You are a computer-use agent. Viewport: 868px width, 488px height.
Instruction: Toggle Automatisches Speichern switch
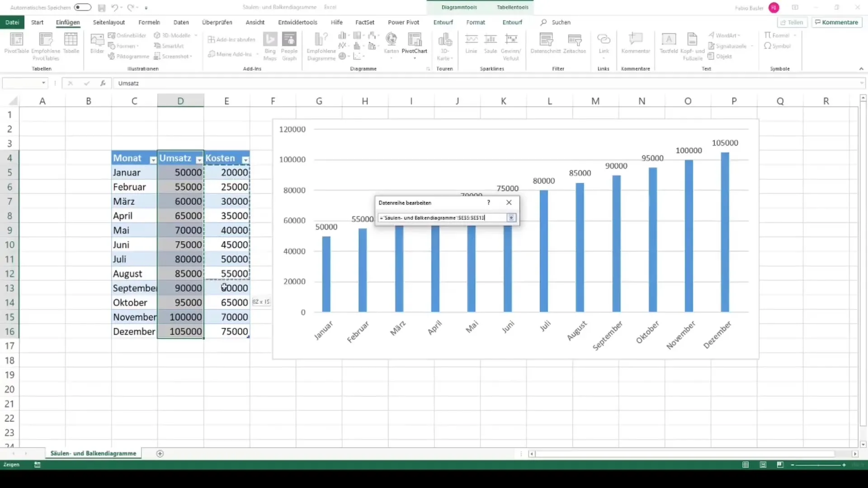82,7
